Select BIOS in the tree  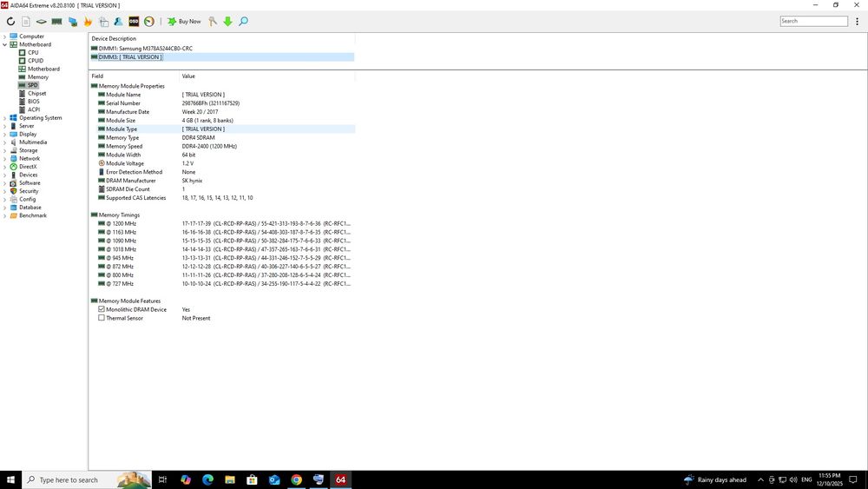point(33,102)
